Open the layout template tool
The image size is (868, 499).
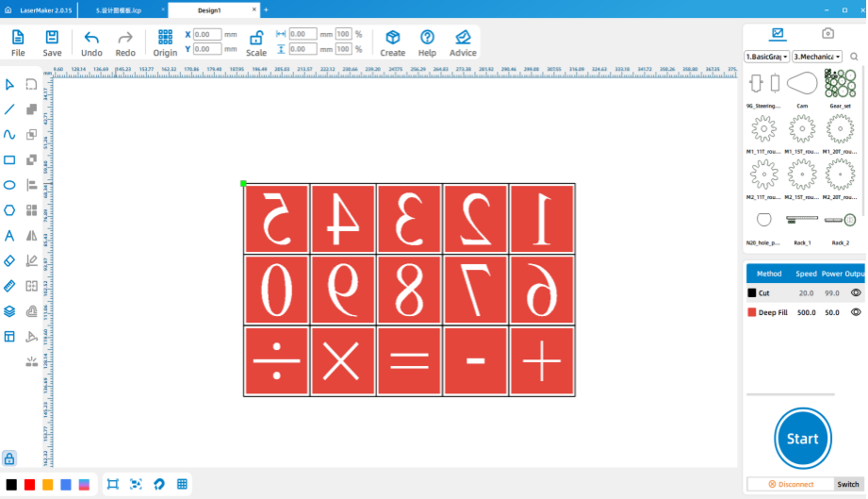[x=9, y=336]
